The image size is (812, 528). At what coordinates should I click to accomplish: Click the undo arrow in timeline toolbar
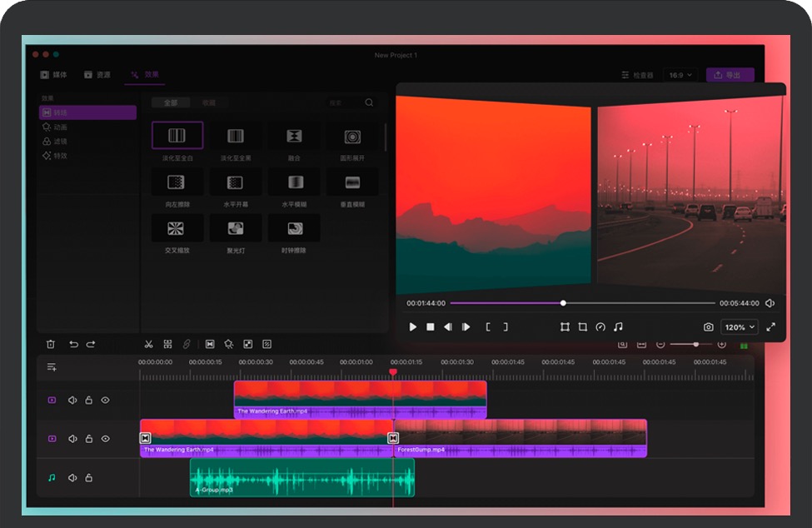point(73,344)
